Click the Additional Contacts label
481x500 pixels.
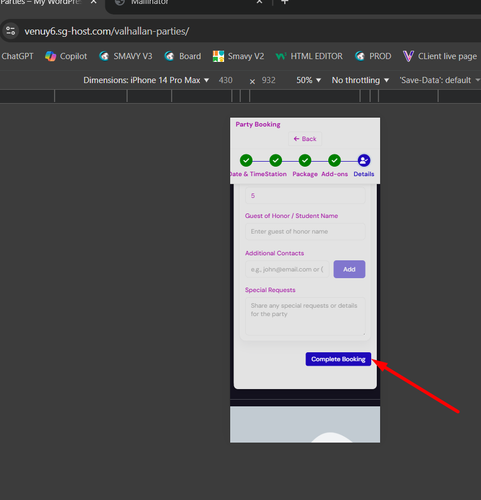click(x=274, y=253)
